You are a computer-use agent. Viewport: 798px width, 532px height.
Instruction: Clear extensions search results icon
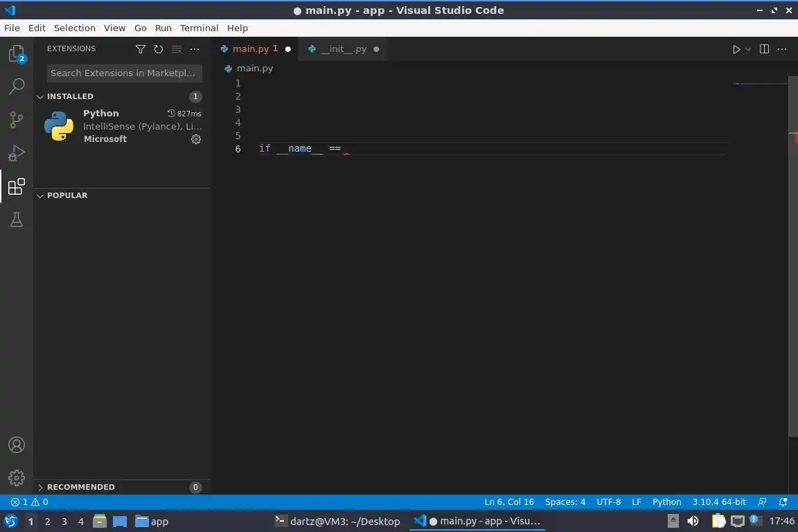[x=177, y=49]
